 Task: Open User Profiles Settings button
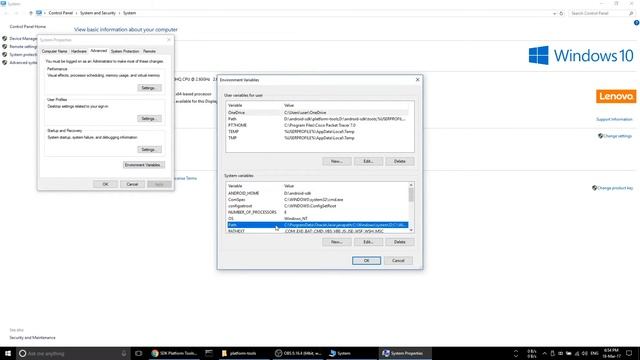[149, 118]
